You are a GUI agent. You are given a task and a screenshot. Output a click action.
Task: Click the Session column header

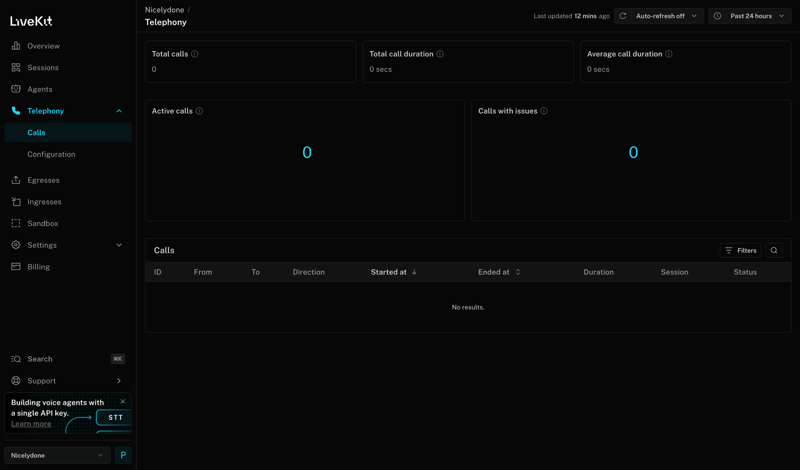click(674, 273)
